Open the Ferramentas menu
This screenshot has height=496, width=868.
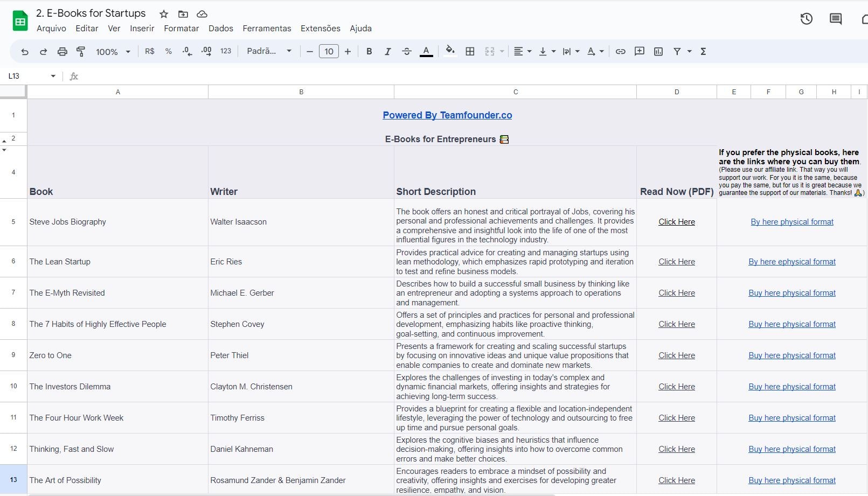pos(267,29)
